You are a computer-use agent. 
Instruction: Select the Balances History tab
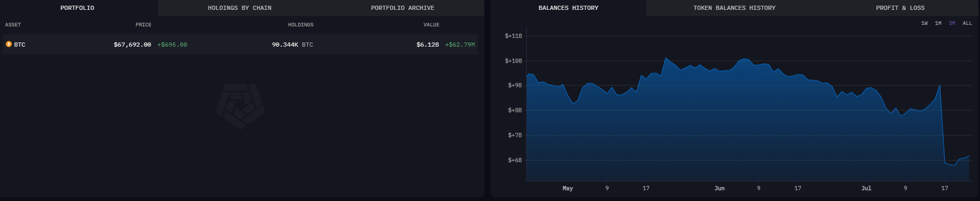568,8
